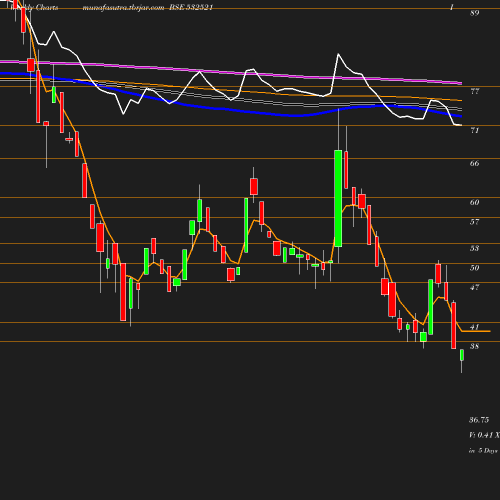
Task: Click the last green candle below 38
Action: (x=462, y=355)
